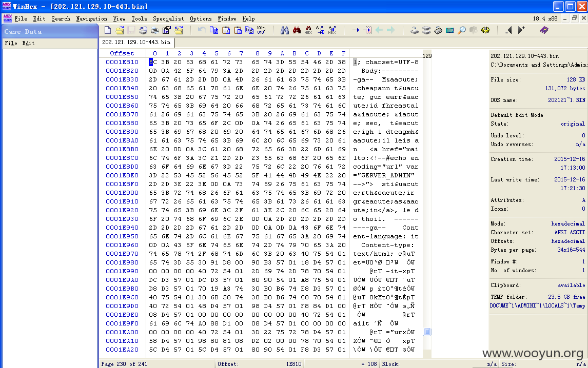Open Find Text with blue binoculars icon
The height and width of the screenshot is (368, 588).
point(285,30)
